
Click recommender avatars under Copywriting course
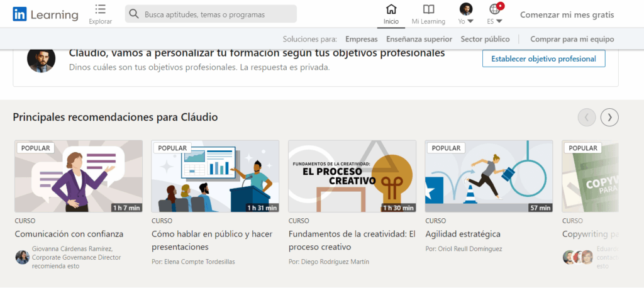pos(577,257)
